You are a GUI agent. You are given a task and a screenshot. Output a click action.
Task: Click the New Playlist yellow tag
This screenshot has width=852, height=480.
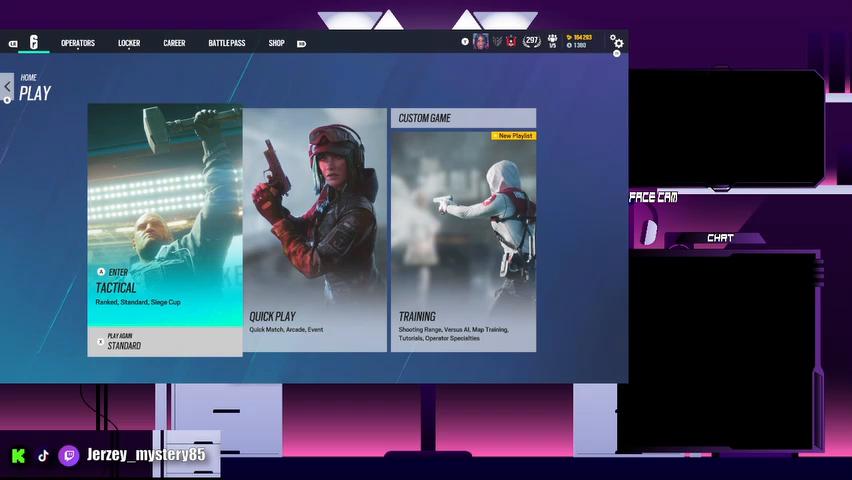[x=513, y=136]
